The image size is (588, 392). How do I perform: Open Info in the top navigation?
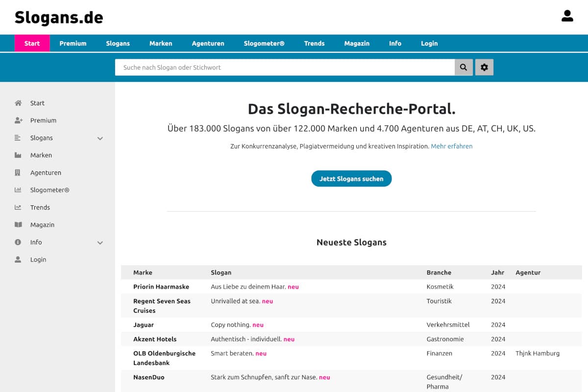pyautogui.click(x=395, y=43)
